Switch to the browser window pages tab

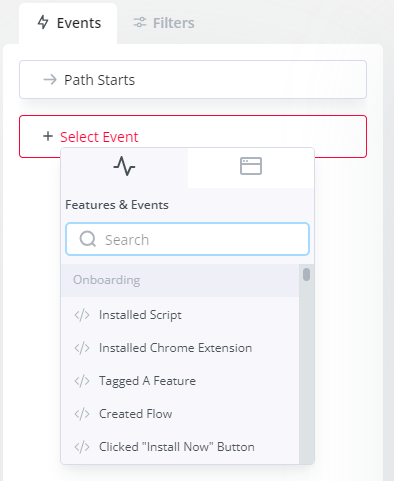coord(251,167)
